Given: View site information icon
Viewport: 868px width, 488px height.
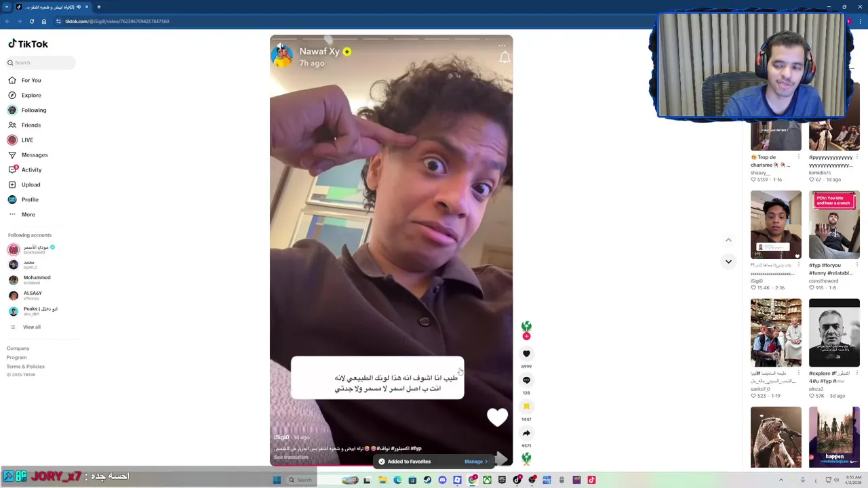Looking at the screenshot, I should (58, 21).
